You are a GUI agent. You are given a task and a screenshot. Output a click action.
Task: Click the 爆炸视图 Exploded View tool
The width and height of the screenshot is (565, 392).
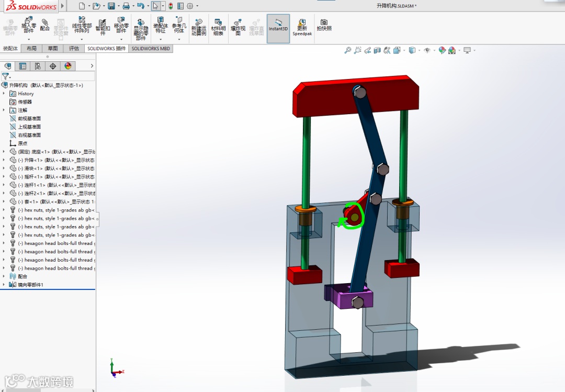coord(238,27)
